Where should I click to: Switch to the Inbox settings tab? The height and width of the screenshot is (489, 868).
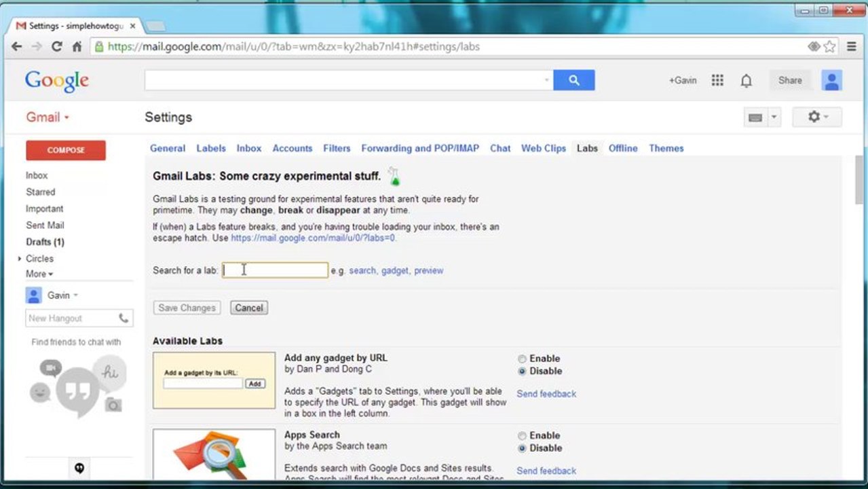click(x=249, y=148)
